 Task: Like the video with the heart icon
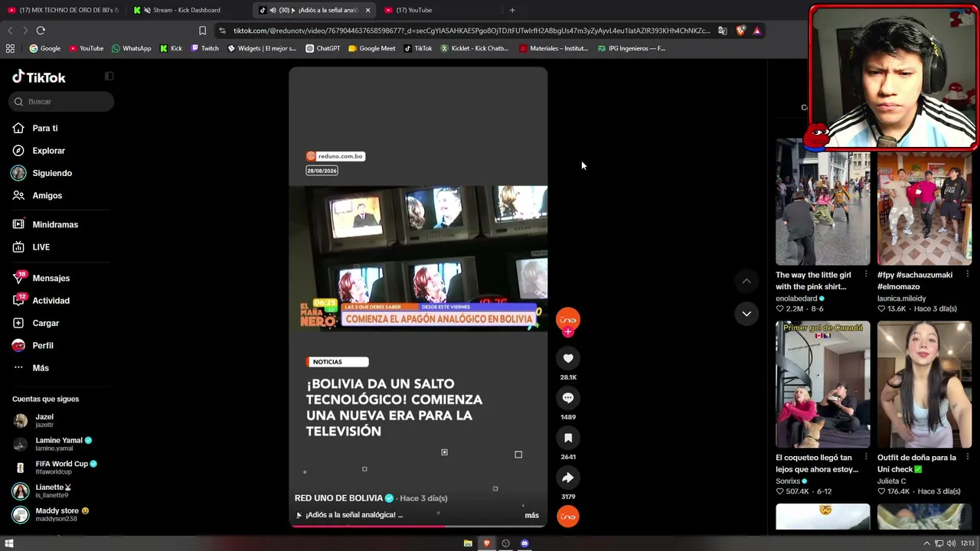click(x=568, y=358)
